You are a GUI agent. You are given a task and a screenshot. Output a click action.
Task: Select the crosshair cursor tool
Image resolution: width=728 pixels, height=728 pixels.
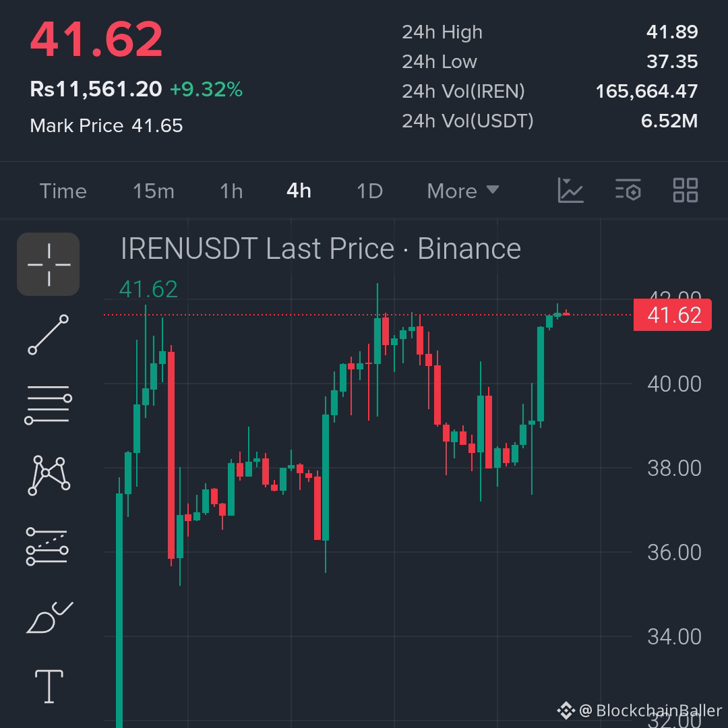(x=49, y=264)
